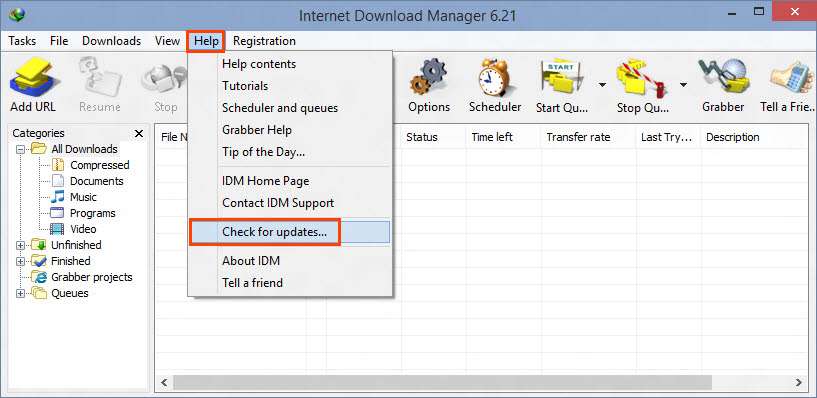Maximize the Internet Download Manager window
This screenshot has width=817, height=398.
click(x=759, y=11)
